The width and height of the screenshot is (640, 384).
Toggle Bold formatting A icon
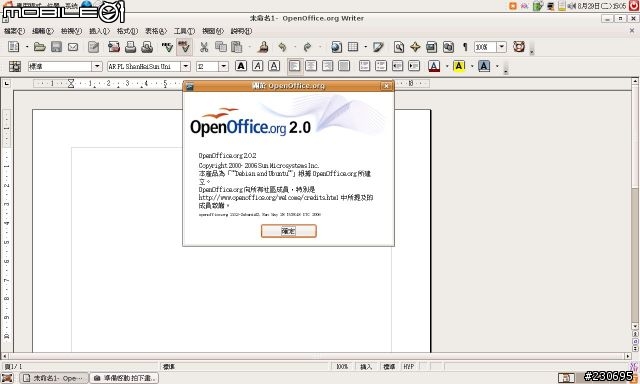(x=241, y=66)
